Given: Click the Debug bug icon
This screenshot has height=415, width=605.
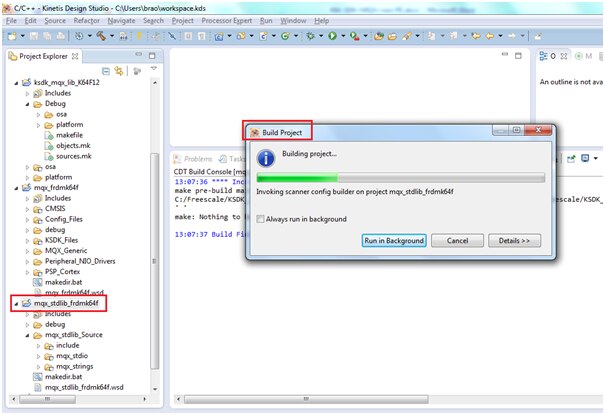Looking at the screenshot, I should coord(310,36).
